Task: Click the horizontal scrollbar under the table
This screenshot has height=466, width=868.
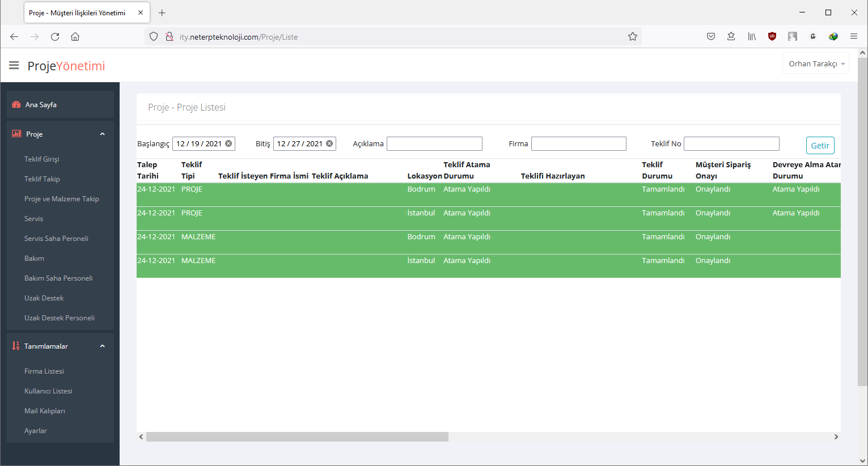Action: pyautogui.click(x=297, y=437)
